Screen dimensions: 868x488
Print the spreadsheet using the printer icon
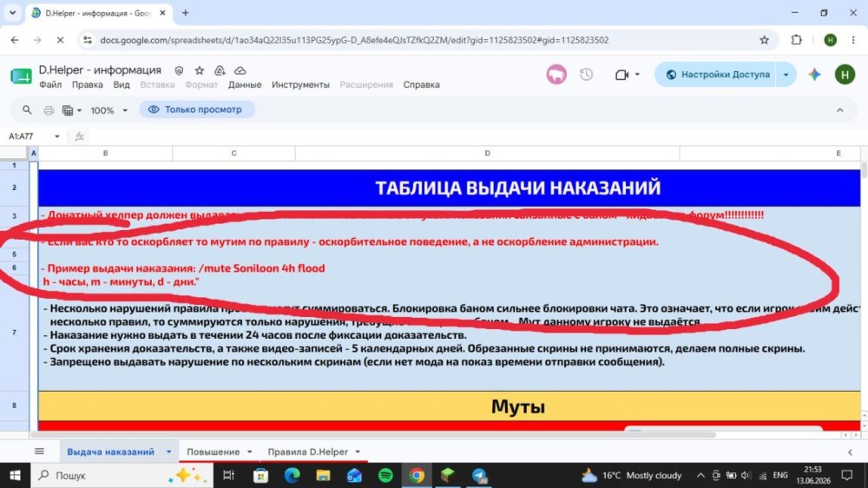click(49, 110)
